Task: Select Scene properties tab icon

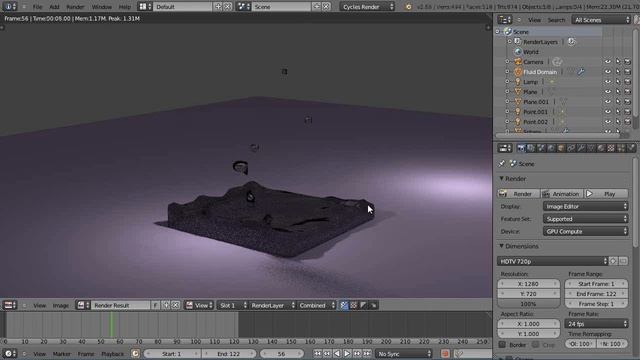Action: tap(541, 148)
